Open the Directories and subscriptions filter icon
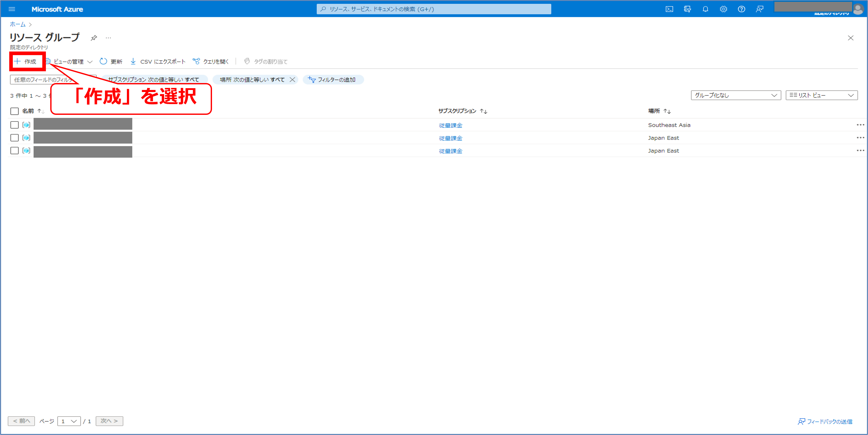The image size is (868, 435). [x=687, y=9]
